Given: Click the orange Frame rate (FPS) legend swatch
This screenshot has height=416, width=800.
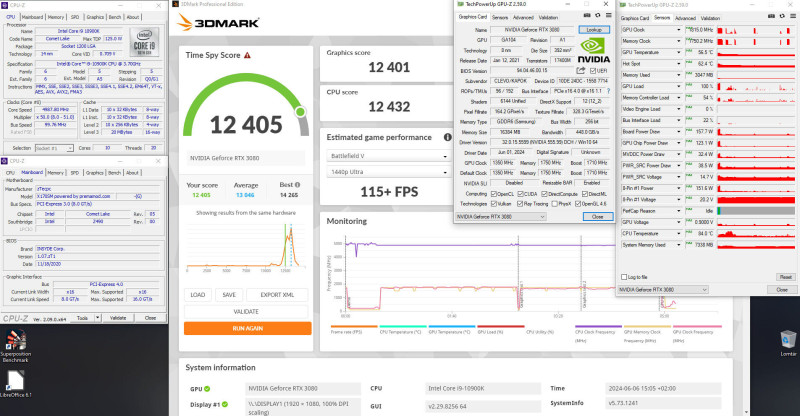Looking at the screenshot, I should tap(354, 326).
